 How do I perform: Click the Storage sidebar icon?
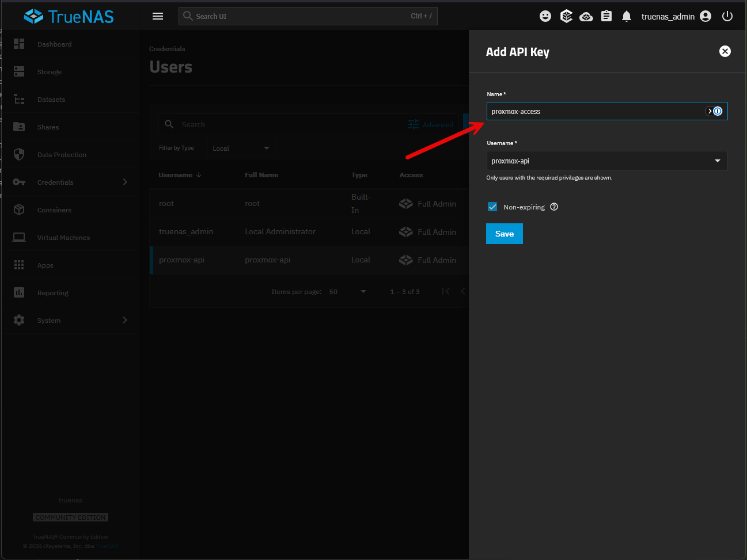19,71
